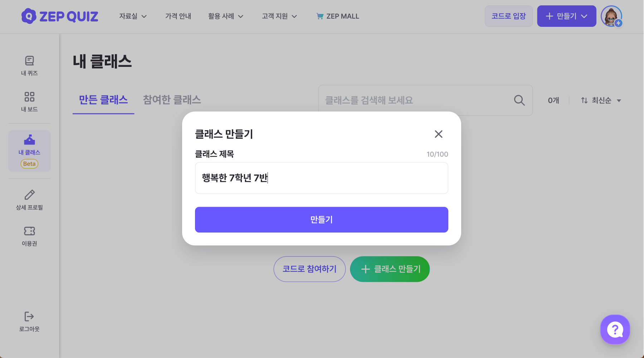Click the 코드로 입장 button
The width and height of the screenshot is (644, 358).
509,16
